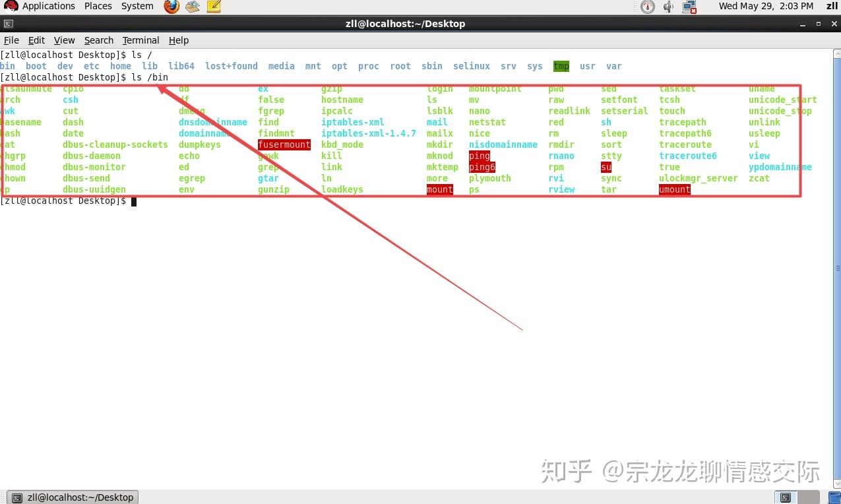Open the Help menu of the terminal
Image resolution: width=841 pixels, height=504 pixels.
pyautogui.click(x=178, y=40)
